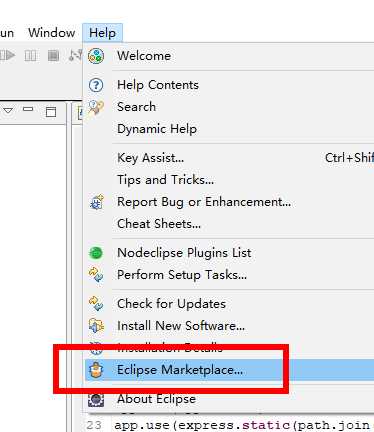Choose Report Bug or Enhancement...
374x432 pixels.
tap(204, 202)
